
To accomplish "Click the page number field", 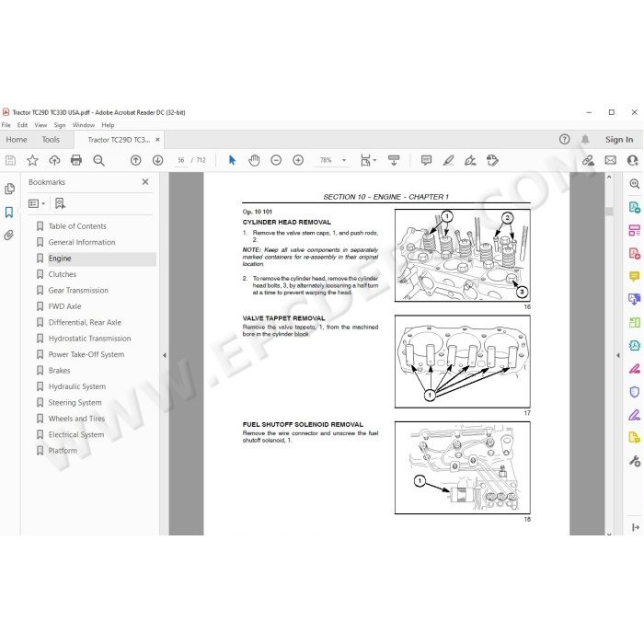I will [181, 160].
